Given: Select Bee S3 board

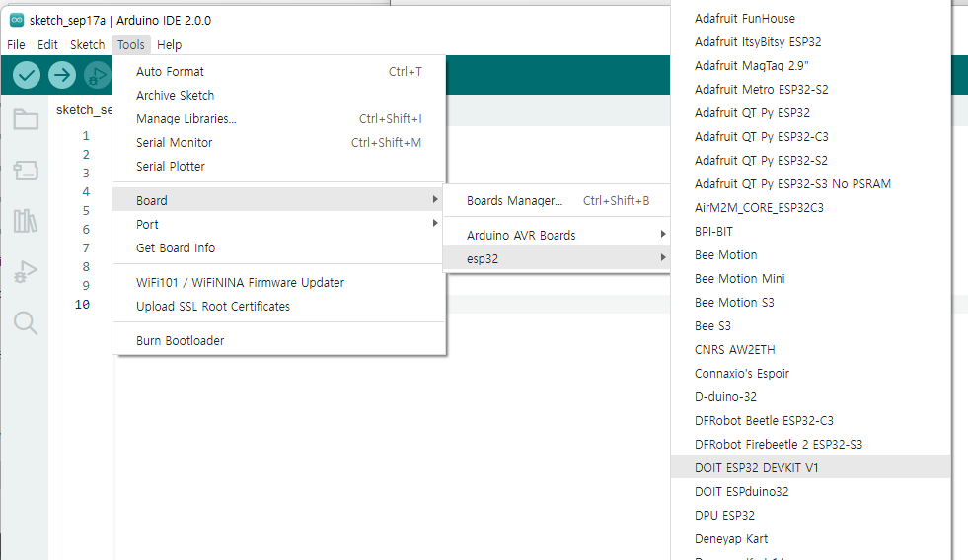Looking at the screenshot, I should pyautogui.click(x=810, y=325).
